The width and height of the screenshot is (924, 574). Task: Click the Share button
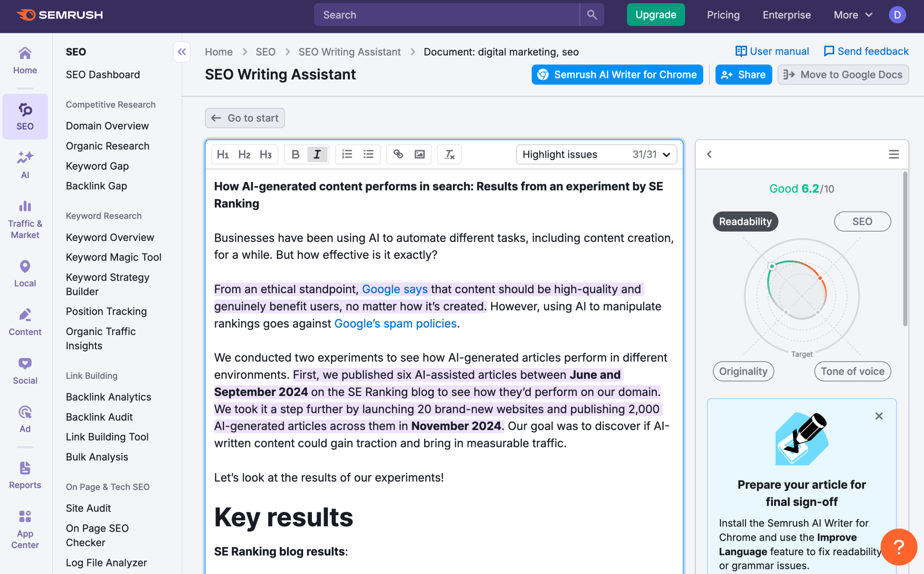click(744, 75)
